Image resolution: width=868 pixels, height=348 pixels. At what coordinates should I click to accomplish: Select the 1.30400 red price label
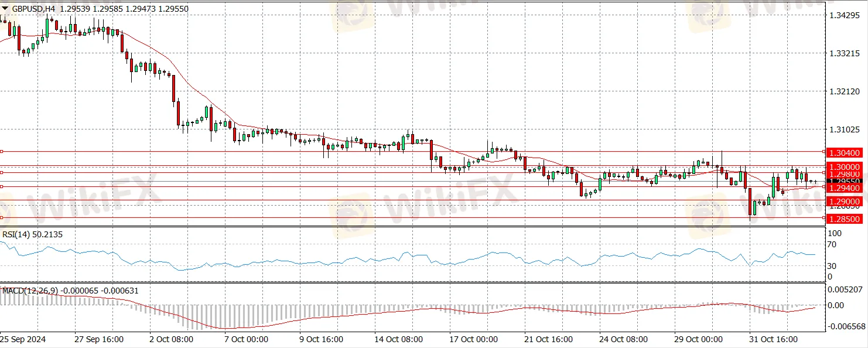click(844, 152)
